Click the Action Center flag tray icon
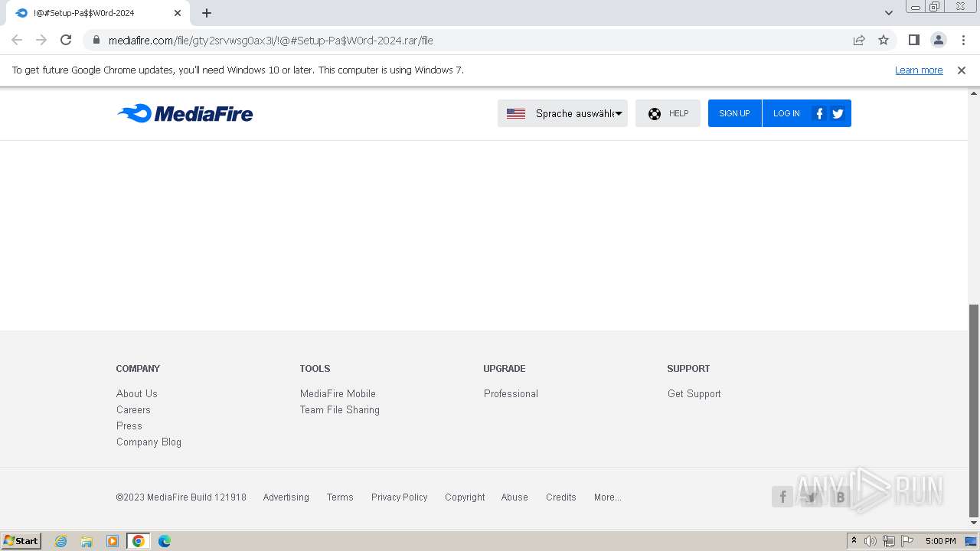This screenshot has height=551, width=980. pos(907,541)
